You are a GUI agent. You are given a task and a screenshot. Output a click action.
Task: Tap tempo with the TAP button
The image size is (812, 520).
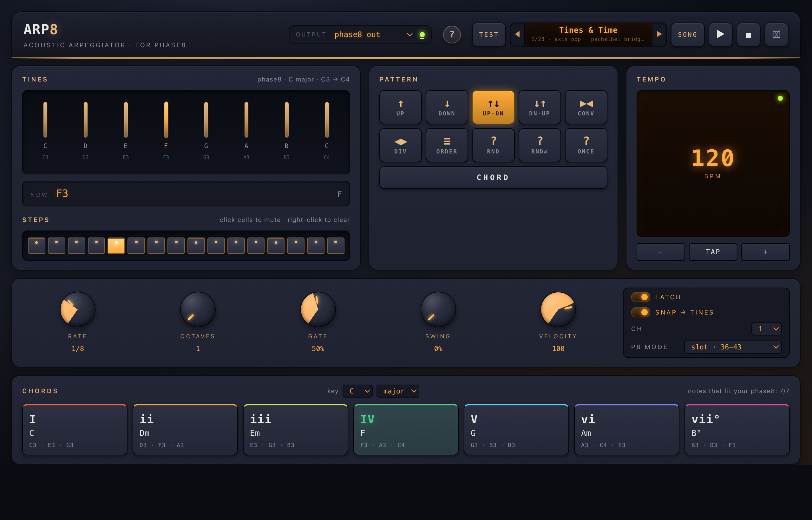(713, 252)
